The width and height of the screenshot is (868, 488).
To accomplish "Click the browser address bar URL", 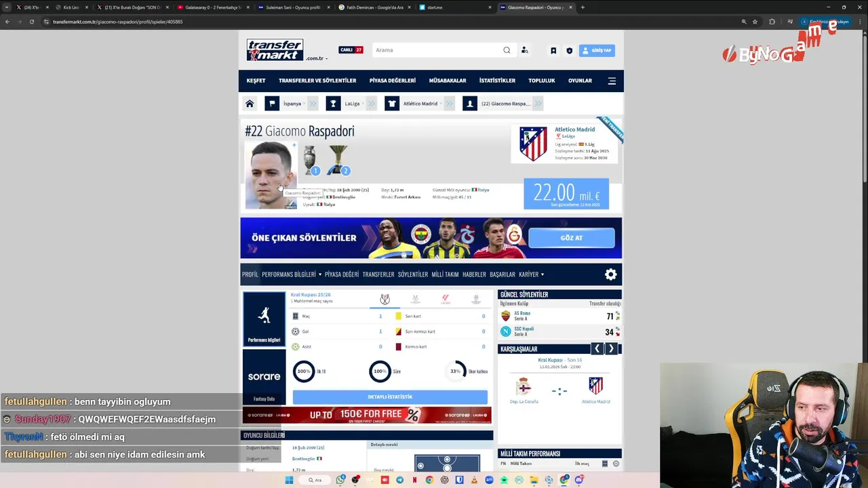I will click(117, 22).
